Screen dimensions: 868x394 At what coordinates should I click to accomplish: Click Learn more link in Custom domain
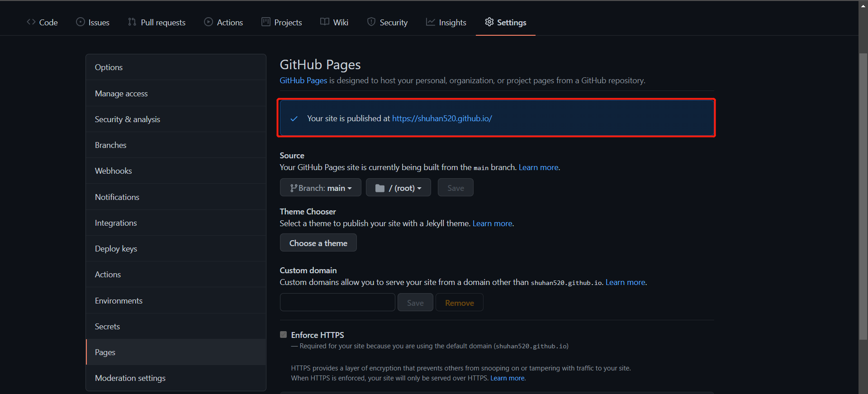625,282
